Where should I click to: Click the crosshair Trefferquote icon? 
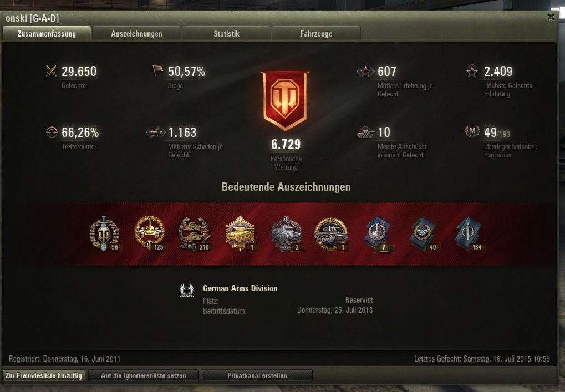[52, 132]
